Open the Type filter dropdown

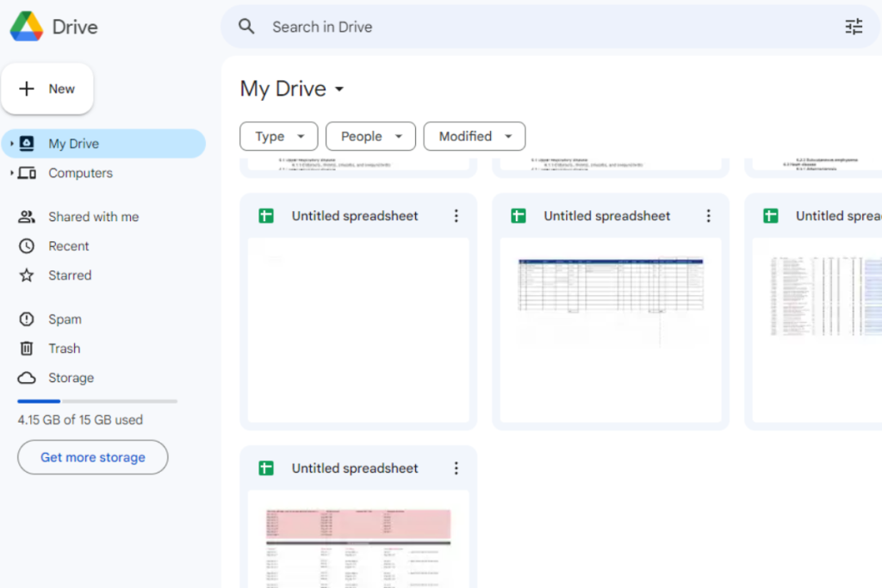point(278,137)
